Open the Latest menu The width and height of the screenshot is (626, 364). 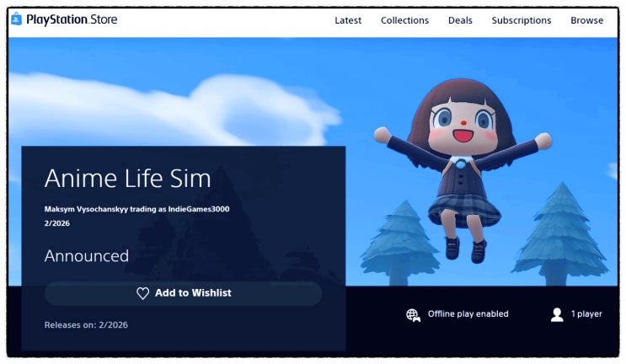tap(348, 20)
